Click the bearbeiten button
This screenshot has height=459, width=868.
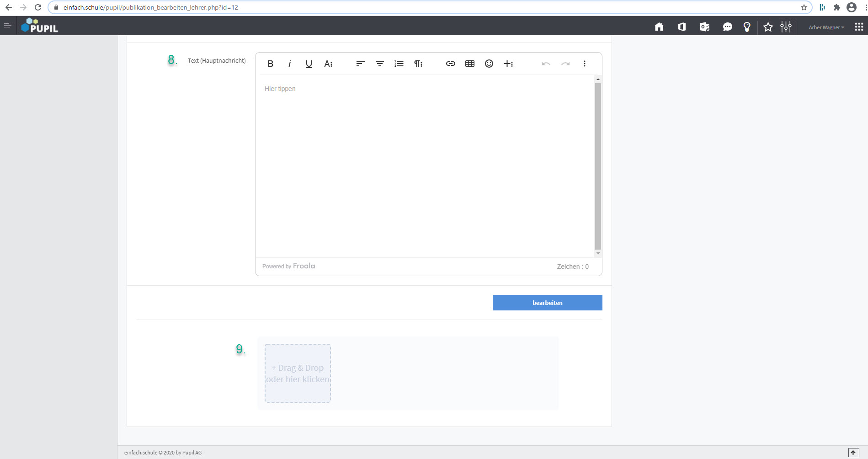547,303
